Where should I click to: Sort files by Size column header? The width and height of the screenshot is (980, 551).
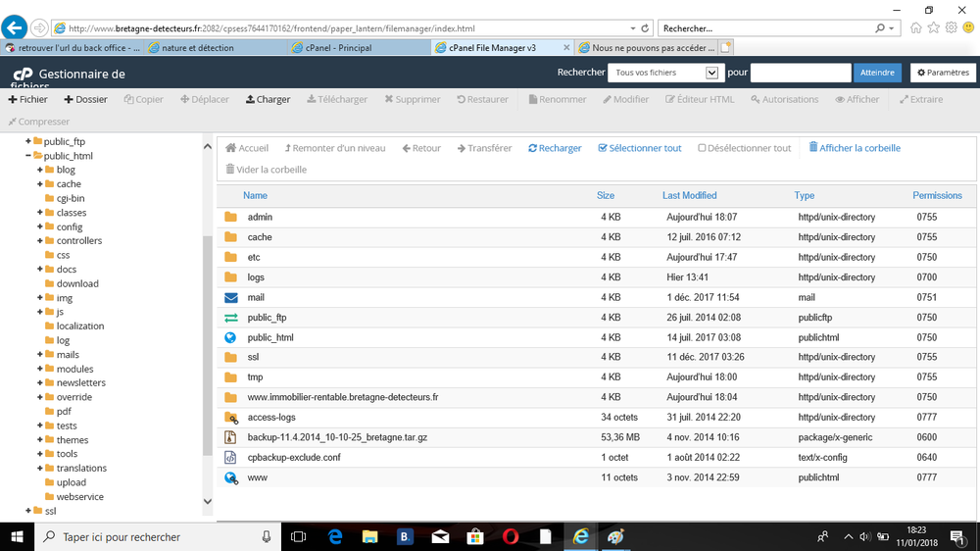click(x=605, y=196)
